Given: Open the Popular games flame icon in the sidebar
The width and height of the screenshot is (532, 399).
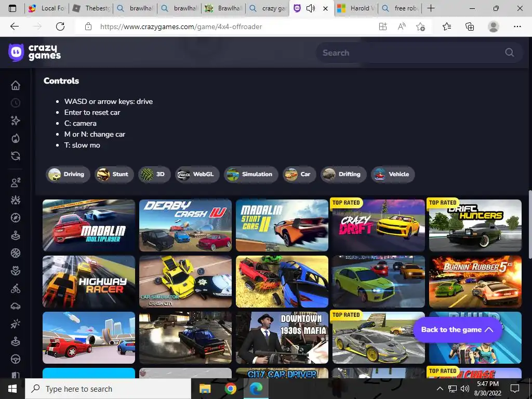Looking at the screenshot, I should pos(16,138).
